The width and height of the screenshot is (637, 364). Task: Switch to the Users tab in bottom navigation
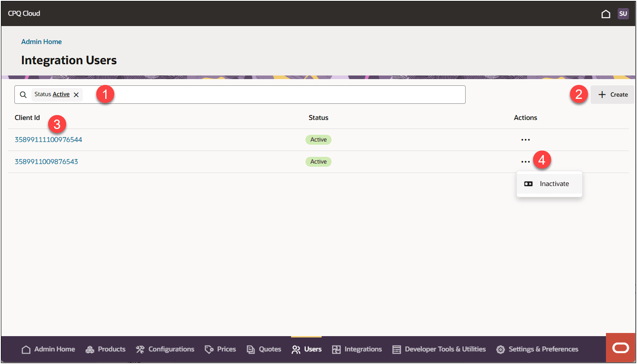click(296, 349)
